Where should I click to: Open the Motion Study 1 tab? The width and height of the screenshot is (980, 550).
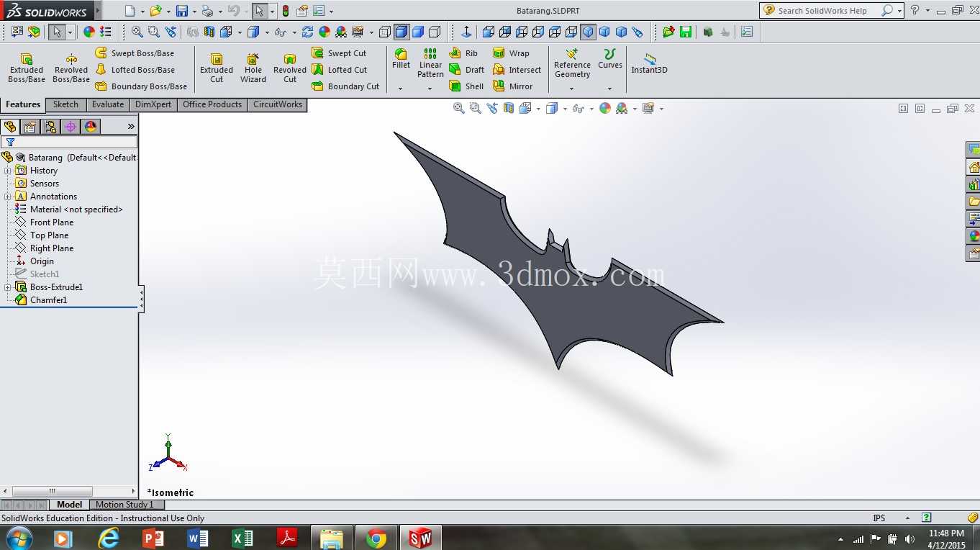pyautogui.click(x=124, y=505)
